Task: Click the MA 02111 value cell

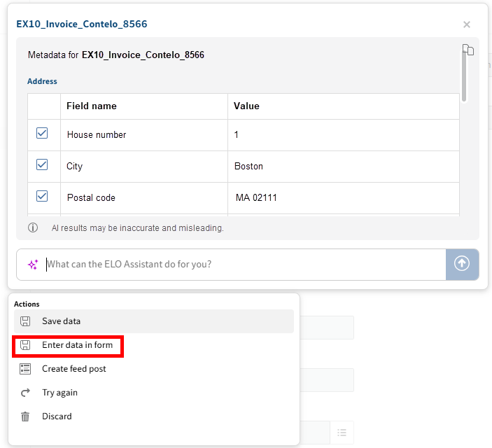Action: 344,198
